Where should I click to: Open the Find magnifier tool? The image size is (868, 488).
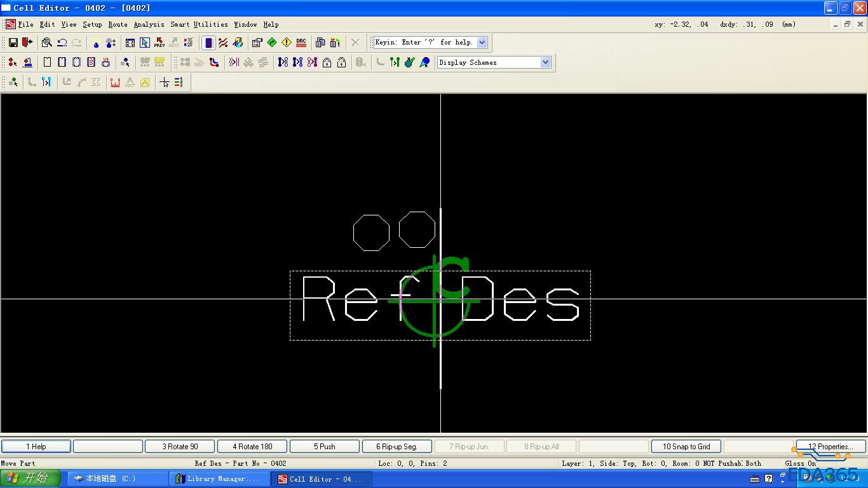click(47, 43)
